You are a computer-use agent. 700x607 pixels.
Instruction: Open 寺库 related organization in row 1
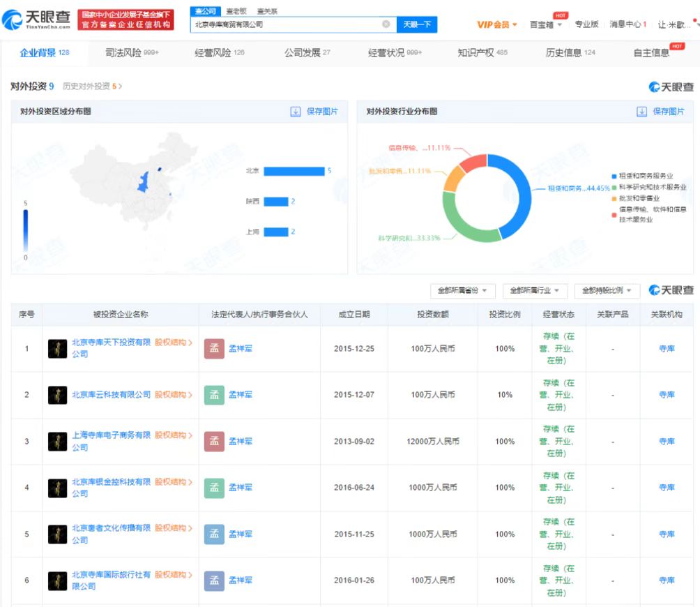pyautogui.click(x=667, y=349)
